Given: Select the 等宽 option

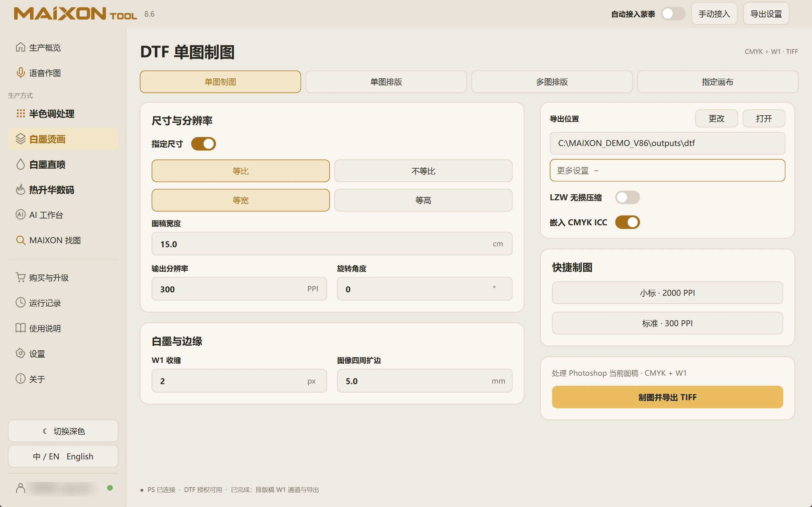Looking at the screenshot, I should pyautogui.click(x=240, y=200).
